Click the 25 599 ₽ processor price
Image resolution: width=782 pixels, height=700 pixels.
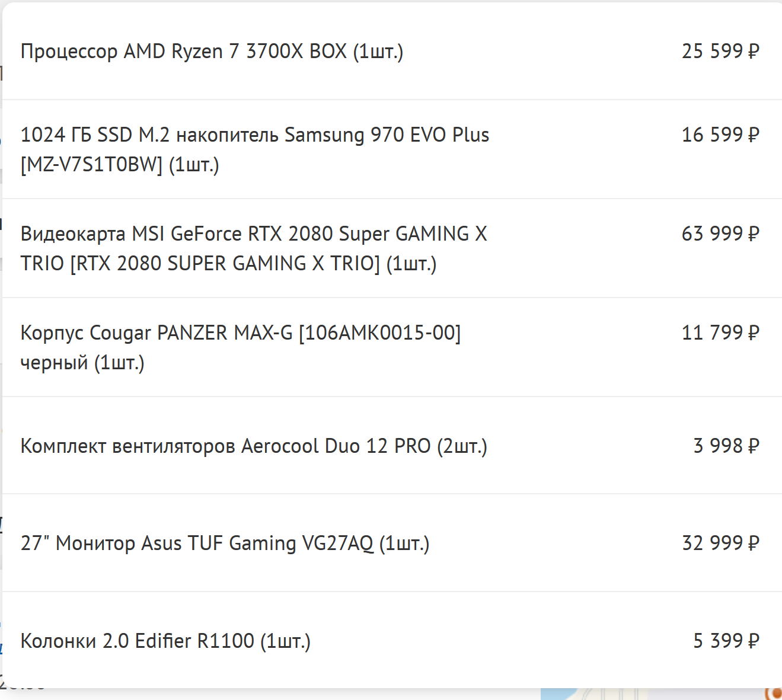point(720,52)
